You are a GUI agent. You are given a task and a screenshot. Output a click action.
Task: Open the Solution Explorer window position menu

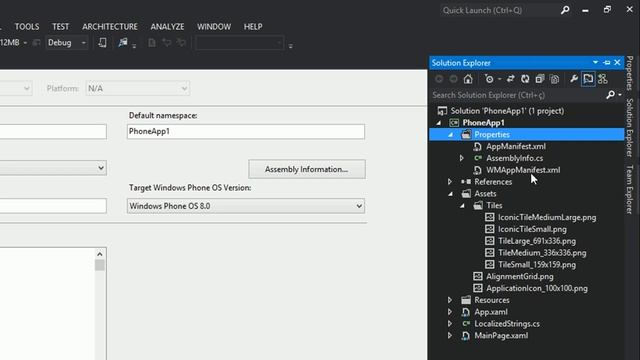[596, 62]
